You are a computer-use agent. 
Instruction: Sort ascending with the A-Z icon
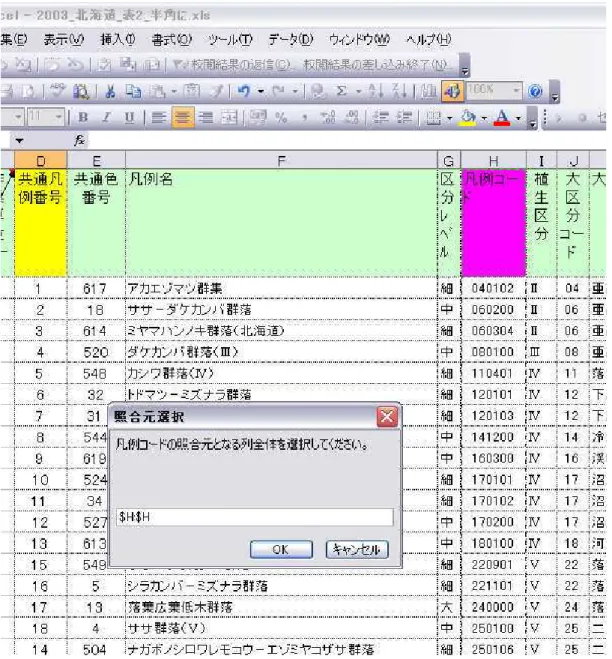point(375,91)
